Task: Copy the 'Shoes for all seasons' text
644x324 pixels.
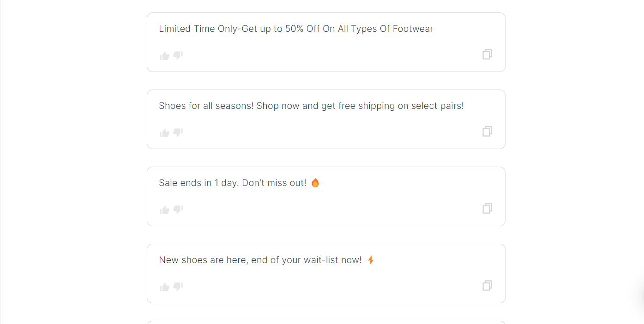Action: pos(487,132)
